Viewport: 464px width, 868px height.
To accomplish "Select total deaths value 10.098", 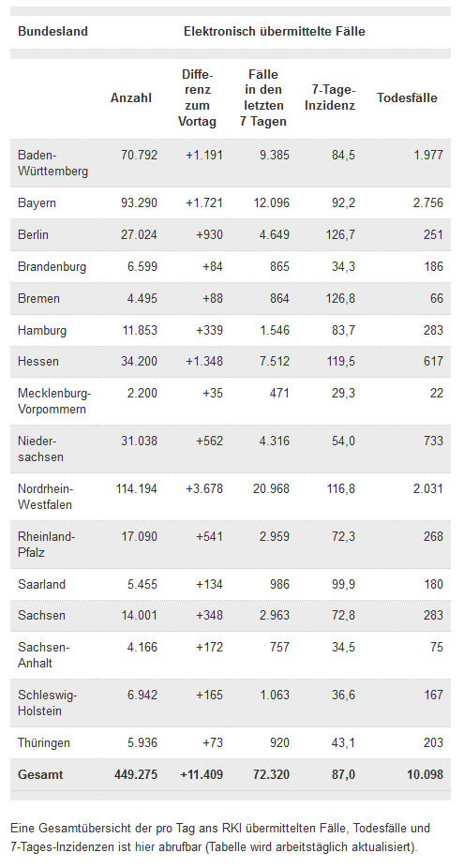I will point(426,774).
